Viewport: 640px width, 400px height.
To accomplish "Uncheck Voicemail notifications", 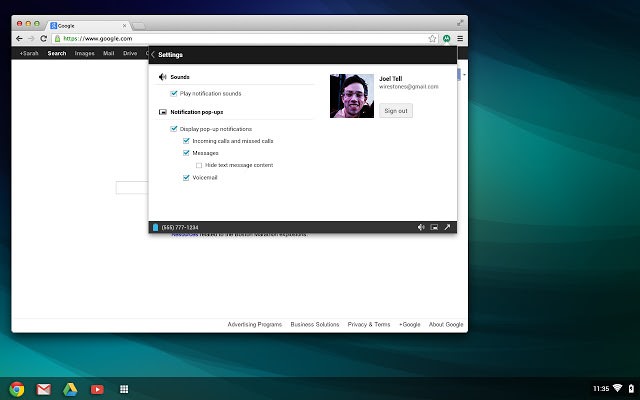I will tap(186, 177).
